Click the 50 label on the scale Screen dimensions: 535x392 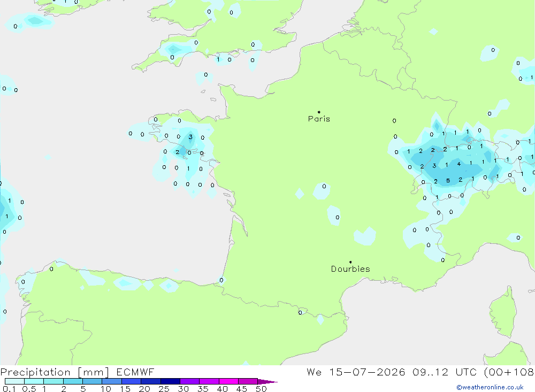click(x=261, y=389)
